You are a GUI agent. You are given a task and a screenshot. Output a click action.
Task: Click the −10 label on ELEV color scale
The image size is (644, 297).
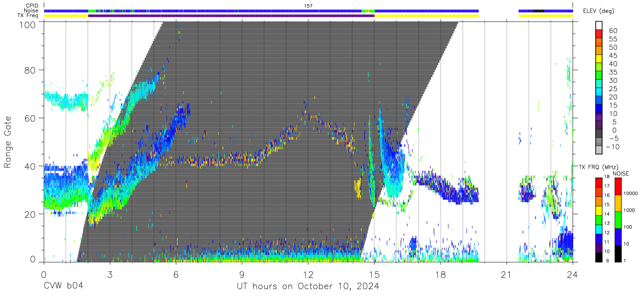(x=613, y=147)
